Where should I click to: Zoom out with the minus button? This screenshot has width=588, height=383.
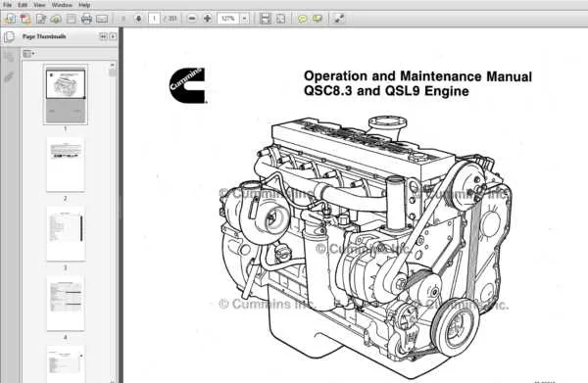pos(192,19)
